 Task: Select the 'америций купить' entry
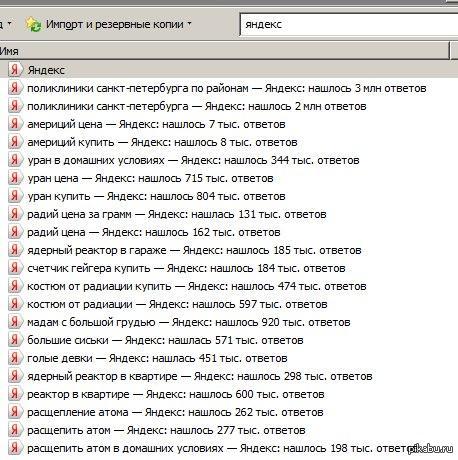pyautogui.click(x=162, y=142)
